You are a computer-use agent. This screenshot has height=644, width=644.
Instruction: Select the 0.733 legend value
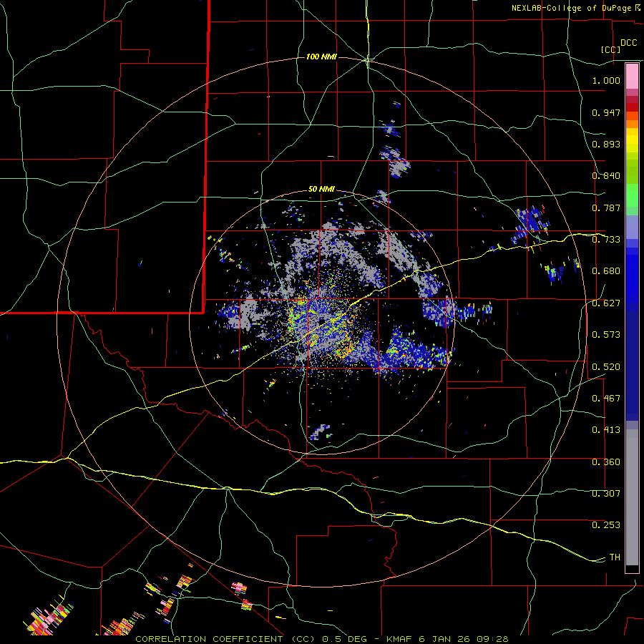(606, 240)
